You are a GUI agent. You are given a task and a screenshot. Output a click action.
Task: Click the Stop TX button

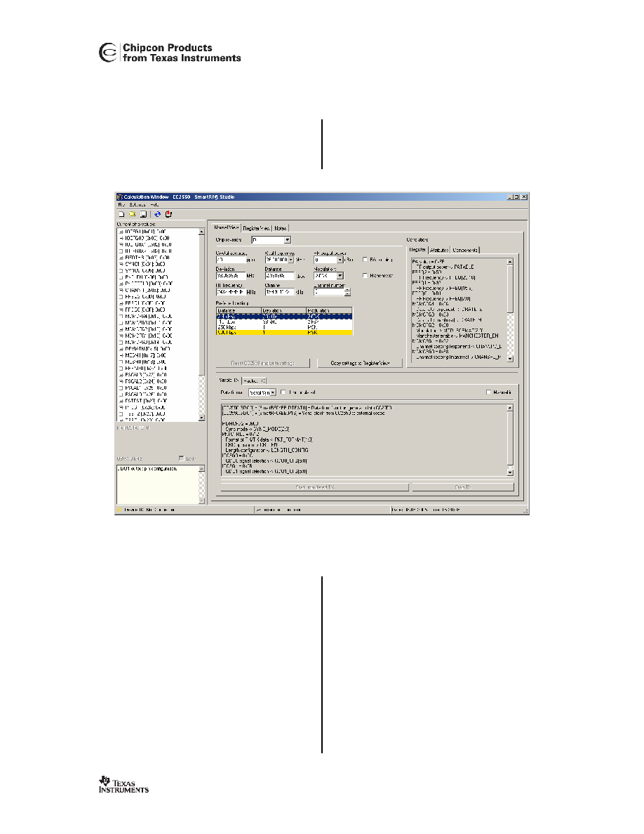tap(463, 487)
